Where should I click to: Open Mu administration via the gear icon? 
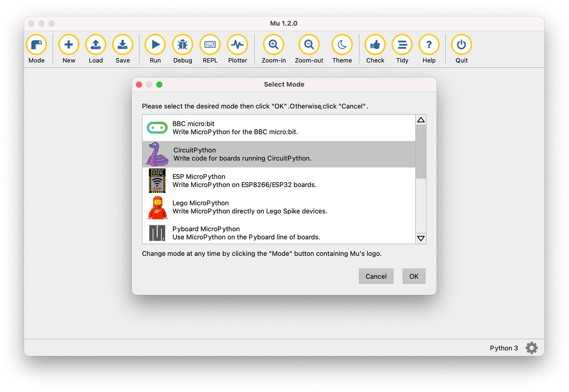[532, 348]
